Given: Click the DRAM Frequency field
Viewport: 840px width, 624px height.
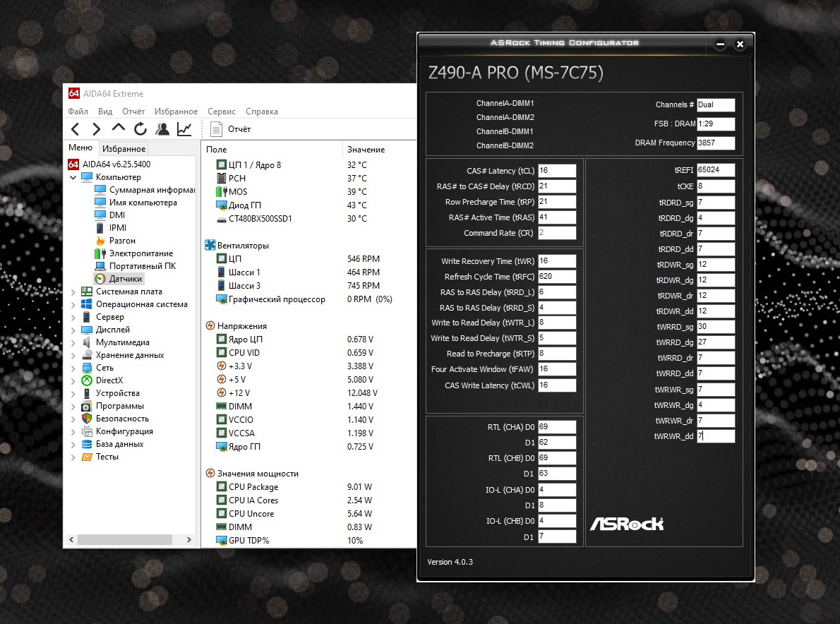Looking at the screenshot, I should coord(716,143).
